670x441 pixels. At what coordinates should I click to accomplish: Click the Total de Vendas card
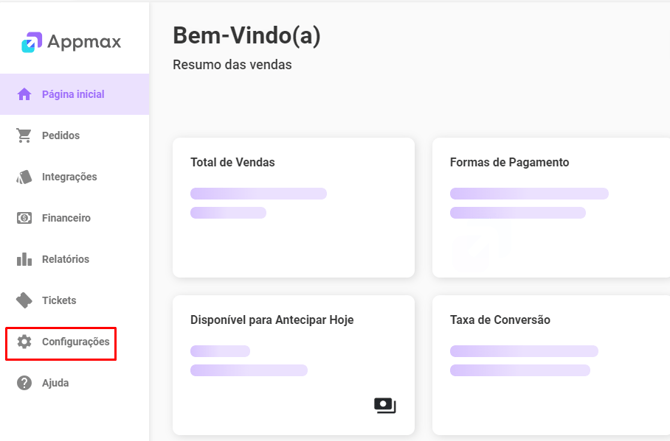coord(293,207)
